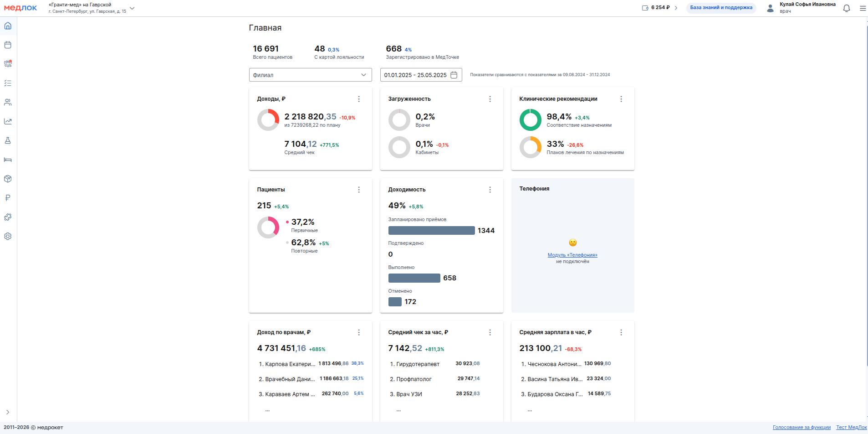
Task: Open the calendar schedule in the sidebar
Action: coord(8,45)
